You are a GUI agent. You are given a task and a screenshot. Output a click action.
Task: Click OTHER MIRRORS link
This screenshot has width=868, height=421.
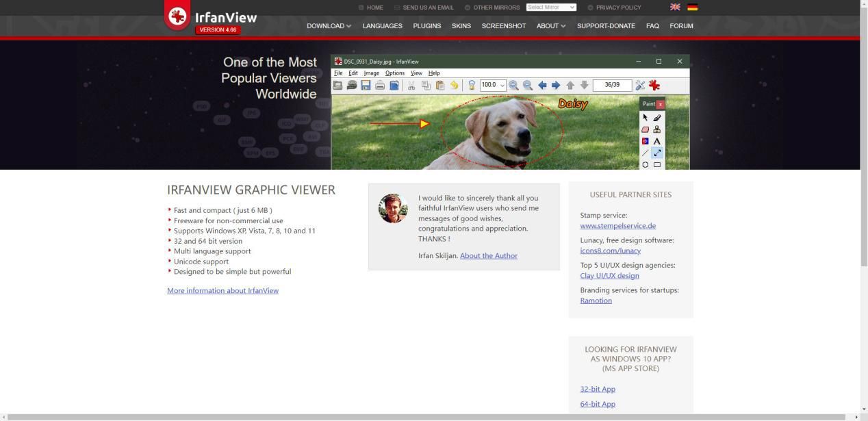coord(496,8)
